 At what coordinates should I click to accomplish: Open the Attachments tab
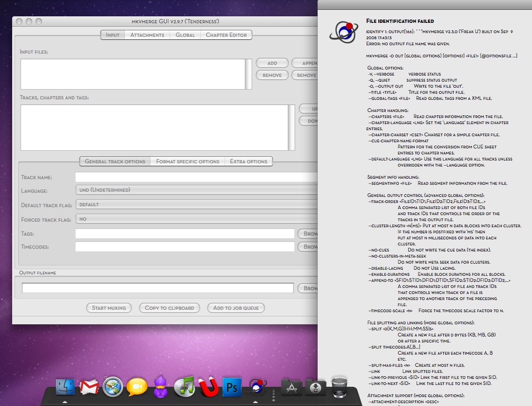(x=147, y=35)
